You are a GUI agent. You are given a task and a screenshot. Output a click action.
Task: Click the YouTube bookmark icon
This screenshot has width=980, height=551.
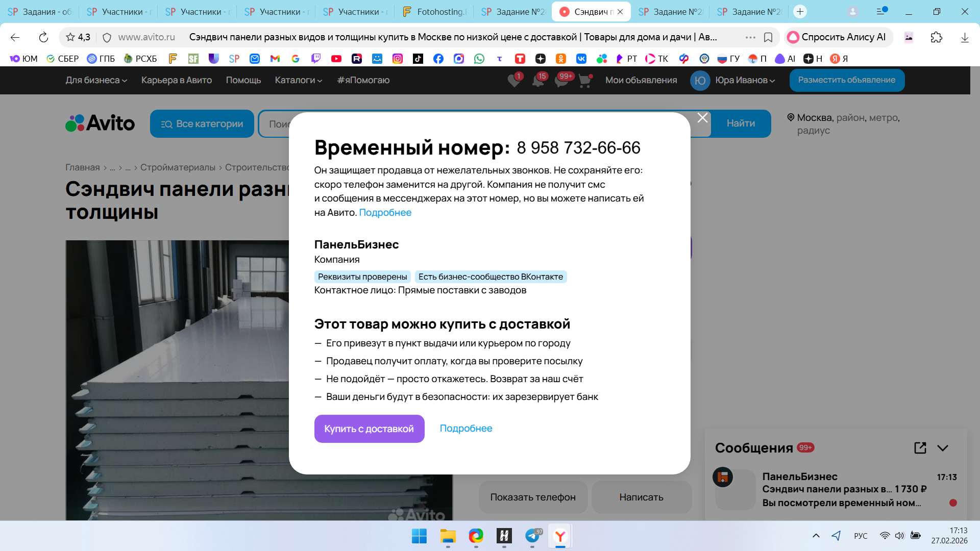click(336, 59)
